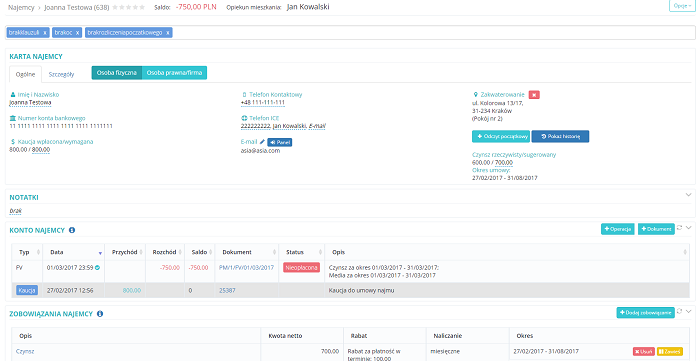Sort the table by Rozchód column
Screen dimensions: 700x361
[165, 252]
